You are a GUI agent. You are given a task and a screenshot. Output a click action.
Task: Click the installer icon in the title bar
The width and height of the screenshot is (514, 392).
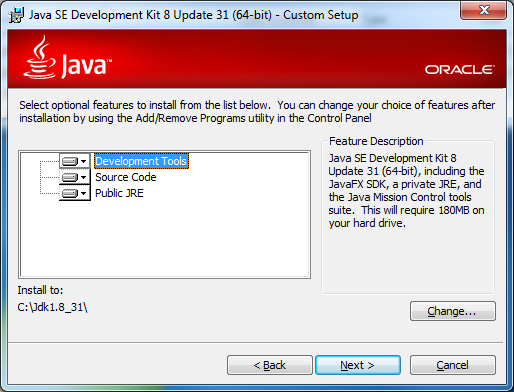[16, 15]
